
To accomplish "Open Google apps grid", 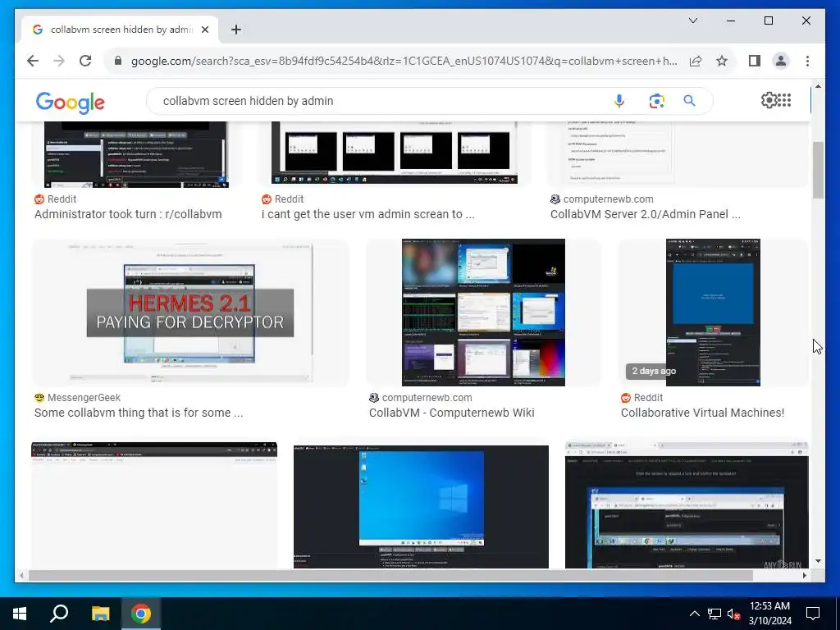I will pyautogui.click(x=784, y=100).
